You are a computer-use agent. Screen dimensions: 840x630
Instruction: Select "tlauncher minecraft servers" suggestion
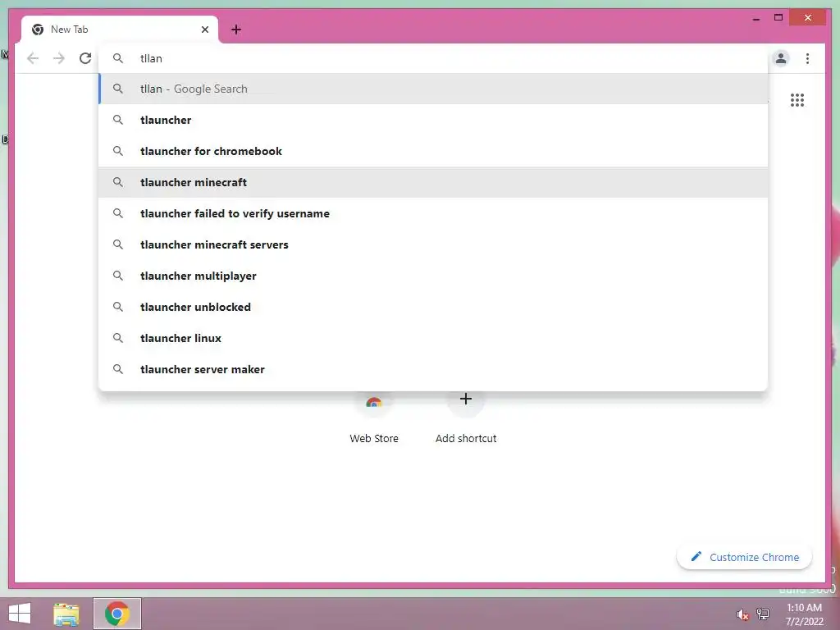pos(433,244)
